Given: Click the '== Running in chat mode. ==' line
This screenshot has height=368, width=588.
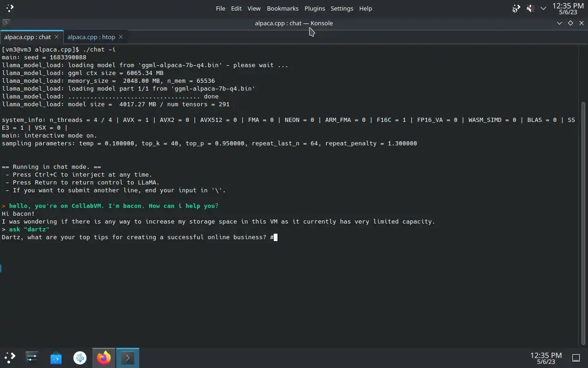Looking at the screenshot, I should [x=51, y=167].
